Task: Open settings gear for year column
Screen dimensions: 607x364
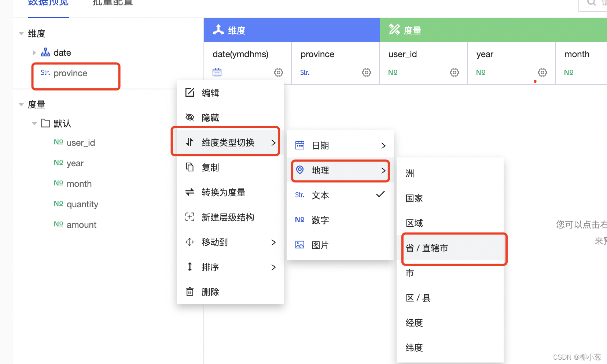Action: click(x=542, y=73)
